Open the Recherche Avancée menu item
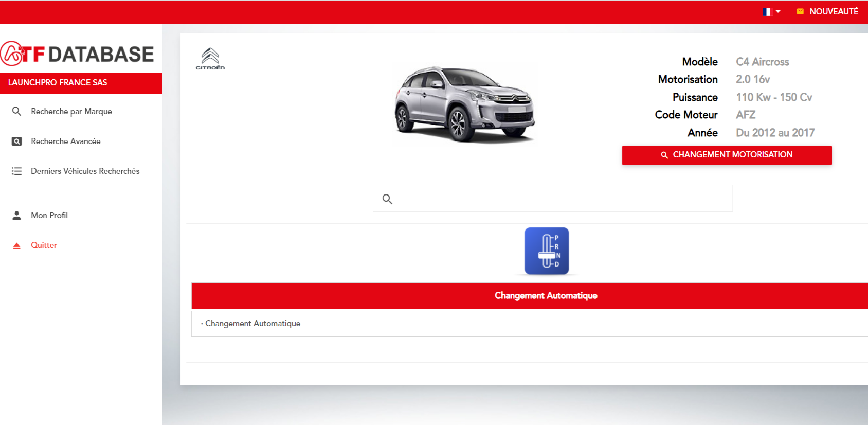This screenshot has height=425, width=868. coord(65,141)
